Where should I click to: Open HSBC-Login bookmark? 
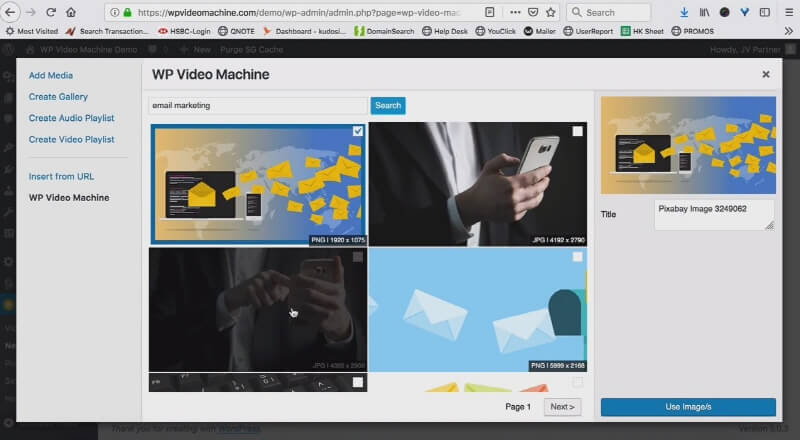[184, 31]
